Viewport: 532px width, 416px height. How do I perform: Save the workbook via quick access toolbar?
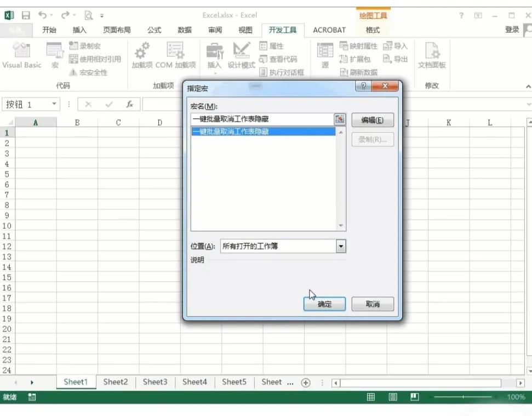pyautogui.click(x=26, y=15)
